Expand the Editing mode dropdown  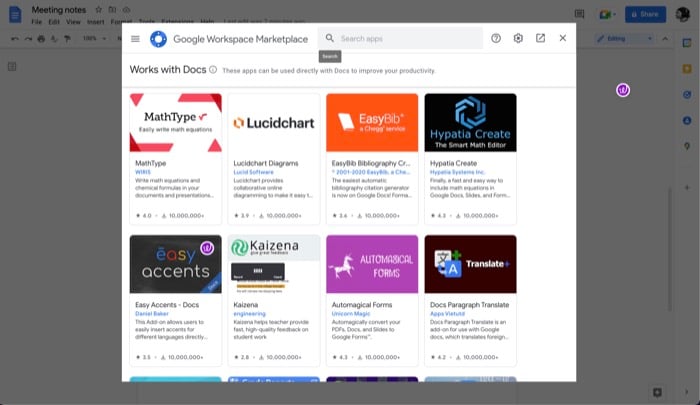tap(650, 39)
